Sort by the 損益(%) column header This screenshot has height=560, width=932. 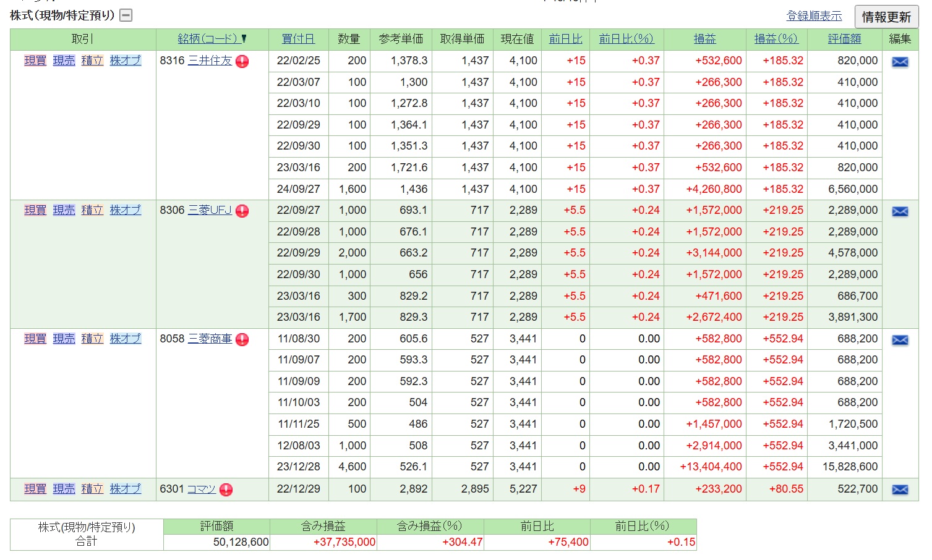[776, 39]
